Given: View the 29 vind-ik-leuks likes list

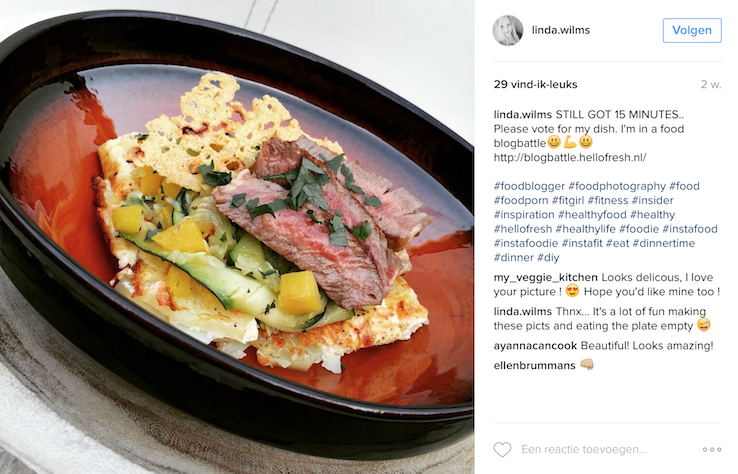Looking at the screenshot, I should click(x=535, y=84).
